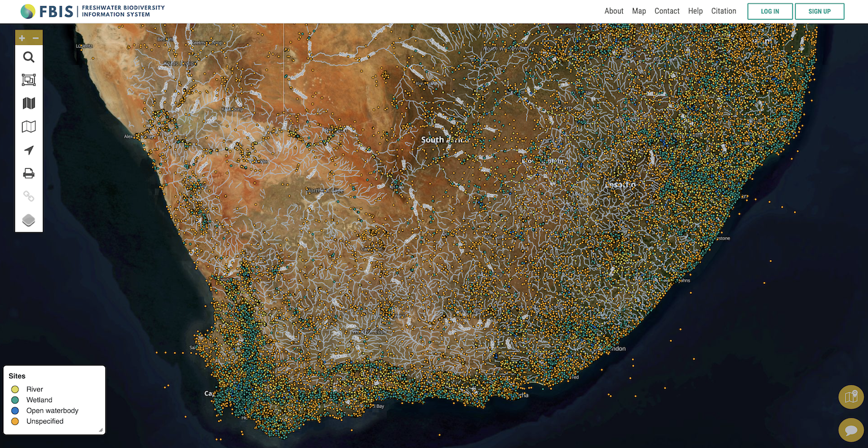The width and height of the screenshot is (868, 448).
Task: Activate the locate arrow tool
Action: pos(29,150)
